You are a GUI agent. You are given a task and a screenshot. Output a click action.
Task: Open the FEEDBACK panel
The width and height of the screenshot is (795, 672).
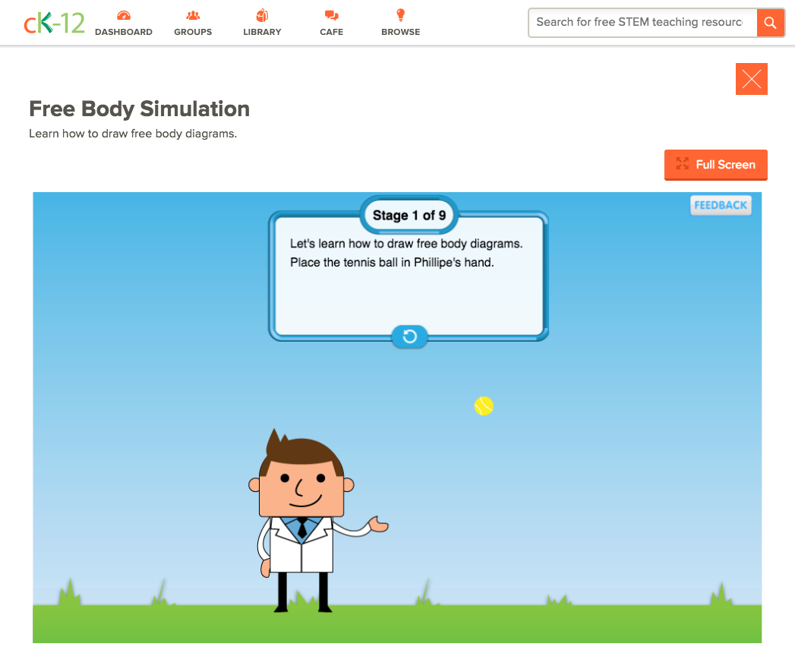[x=720, y=205]
